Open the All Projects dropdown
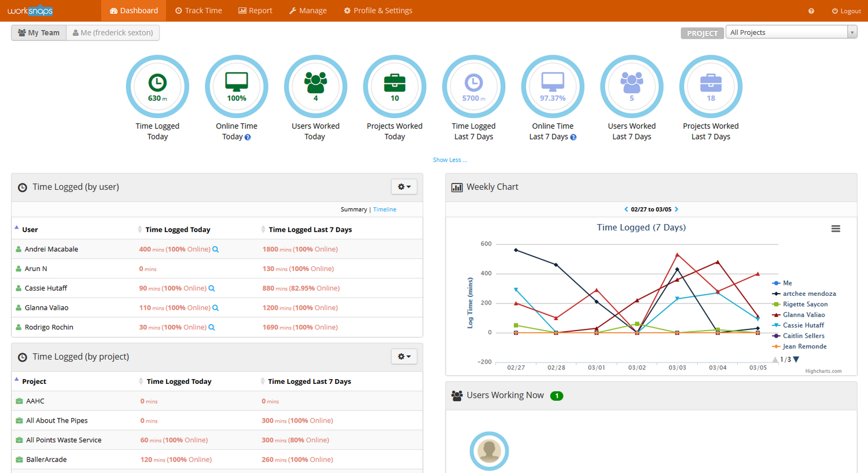 (790, 32)
